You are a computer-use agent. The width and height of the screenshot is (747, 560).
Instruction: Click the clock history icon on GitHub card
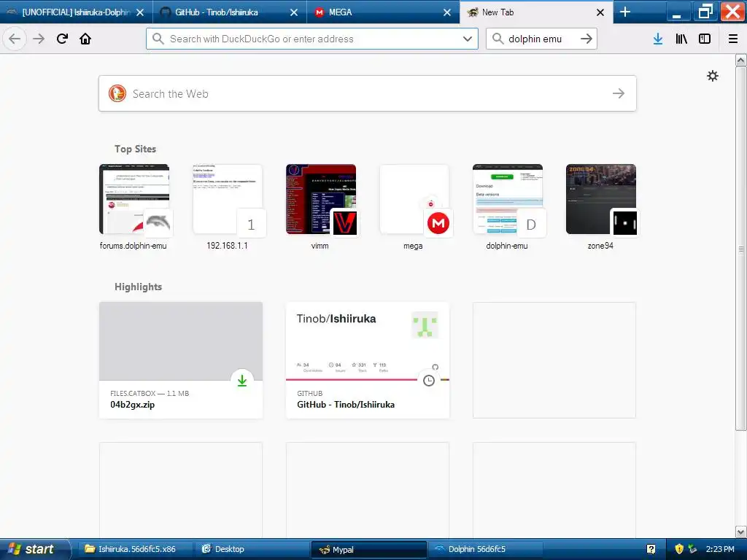pyautogui.click(x=429, y=381)
